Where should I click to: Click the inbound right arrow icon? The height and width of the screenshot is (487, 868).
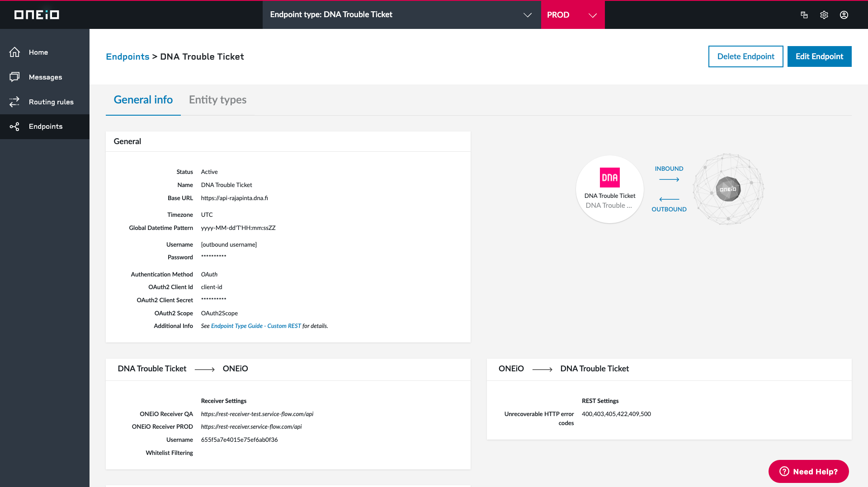click(x=669, y=179)
